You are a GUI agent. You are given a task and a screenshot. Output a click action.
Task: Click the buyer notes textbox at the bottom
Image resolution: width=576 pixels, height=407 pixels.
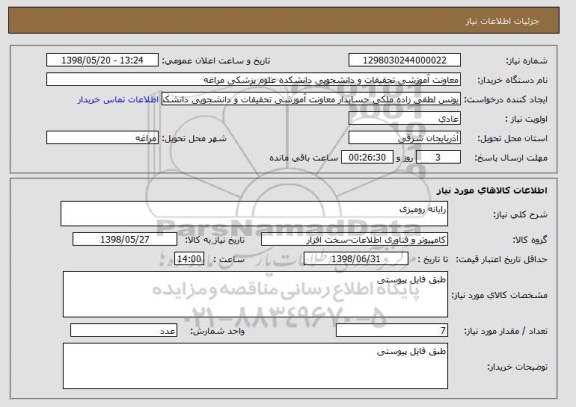tap(255, 366)
